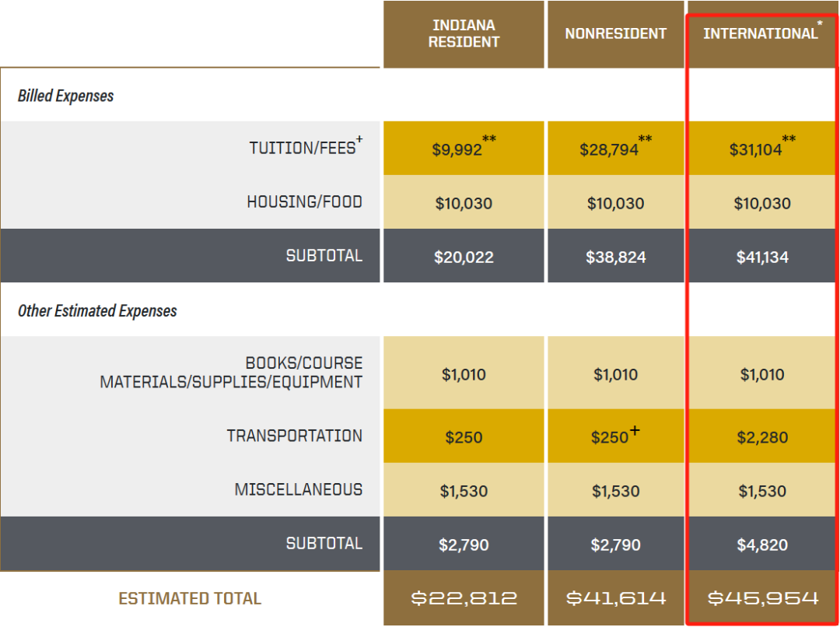840x627 pixels.
Task: Select the Books/Course Materials row label
Action: click(231, 373)
